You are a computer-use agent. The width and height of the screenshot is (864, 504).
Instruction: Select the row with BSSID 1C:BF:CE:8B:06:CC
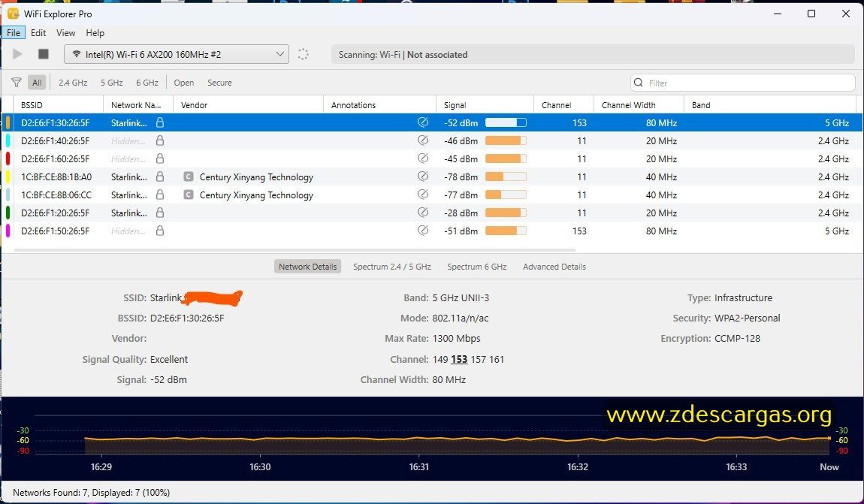[432, 195]
